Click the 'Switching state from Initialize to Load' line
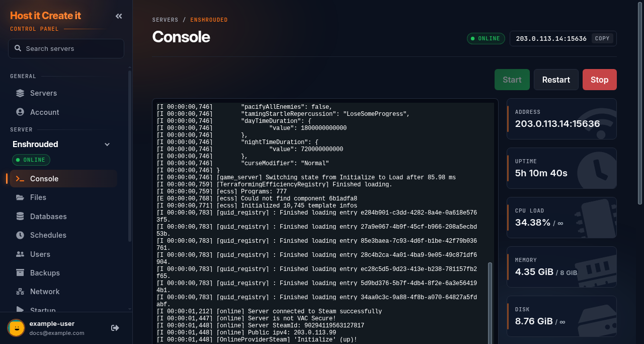 click(306, 177)
